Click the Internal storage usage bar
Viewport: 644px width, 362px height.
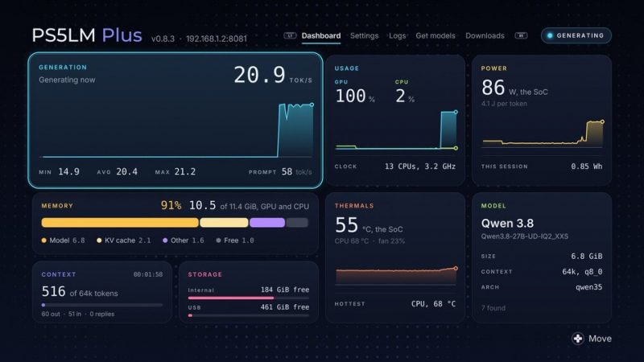[x=249, y=298]
